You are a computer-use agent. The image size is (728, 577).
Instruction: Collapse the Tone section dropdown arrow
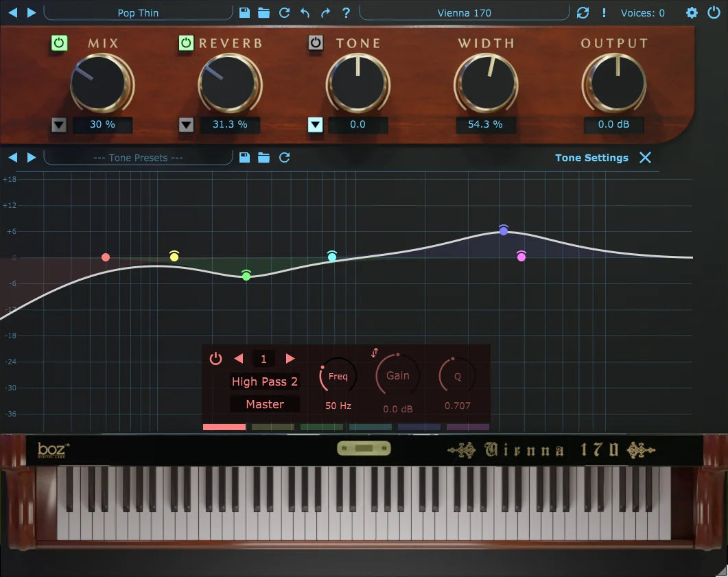pyautogui.click(x=315, y=125)
